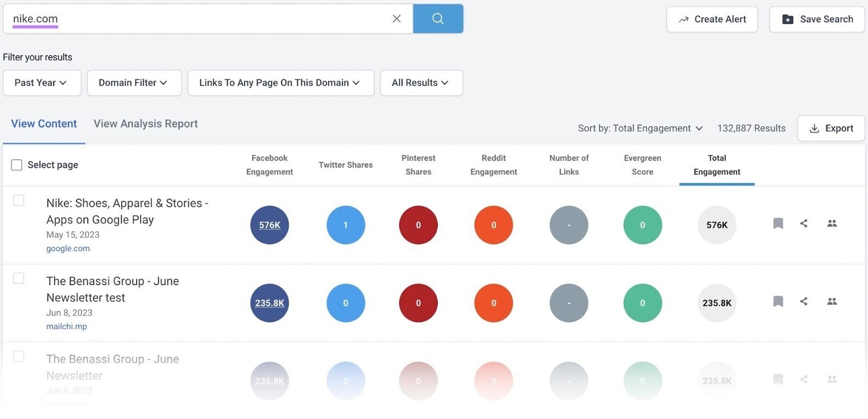This screenshot has width=868, height=419.
Task: Click Reddit circle in Newsletter test row
Action: click(494, 303)
